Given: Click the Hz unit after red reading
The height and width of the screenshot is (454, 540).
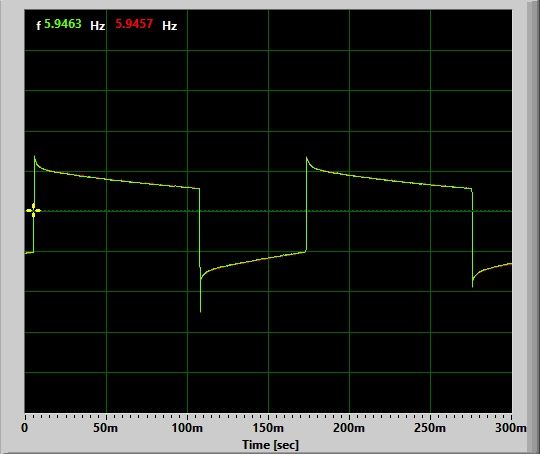Looking at the screenshot, I should [x=169, y=25].
